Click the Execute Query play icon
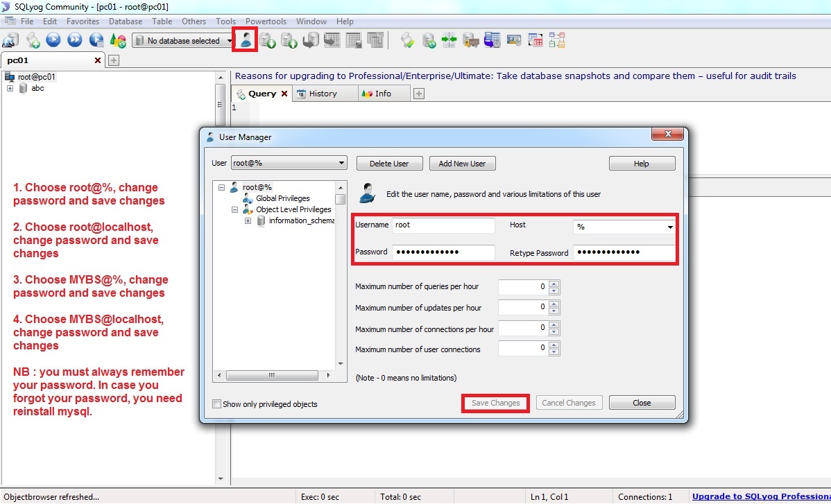Viewport: 831px width, 504px height. point(53,40)
